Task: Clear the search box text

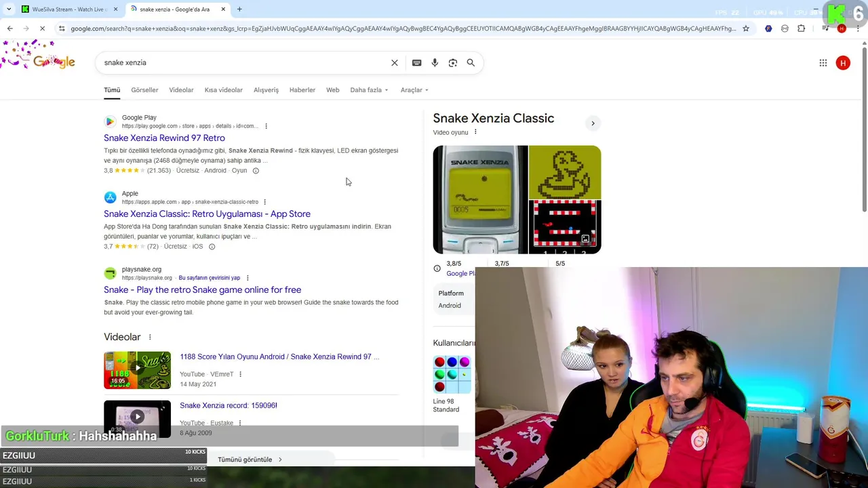Action: pos(395,62)
